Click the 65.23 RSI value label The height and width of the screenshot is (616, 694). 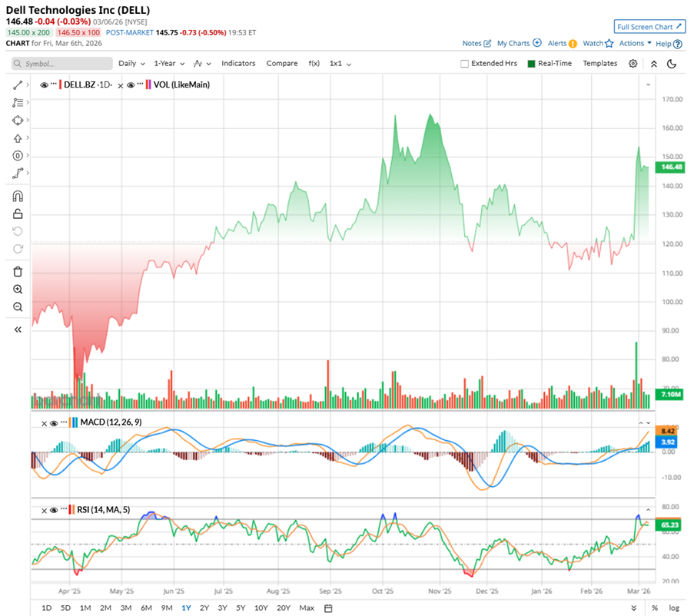click(670, 525)
